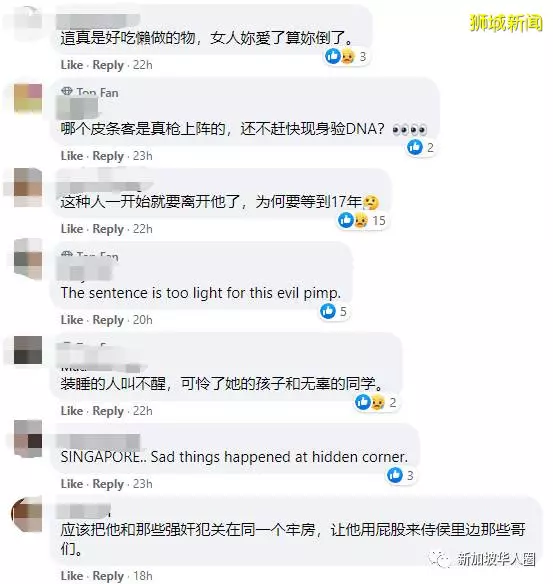Open the thumbs-up reaction icon on the DNA comment
The width and height of the screenshot is (553, 584).
pyautogui.click(x=415, y=147)
